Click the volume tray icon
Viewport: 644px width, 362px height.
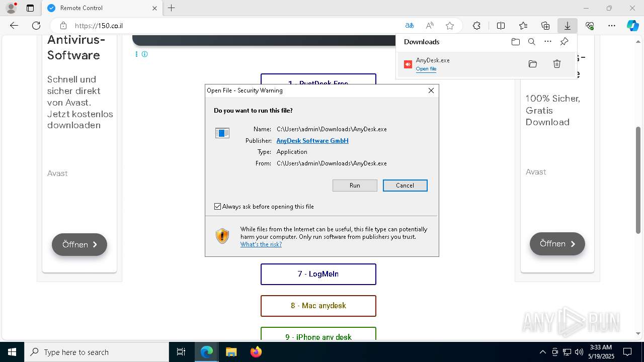[579, 352]
